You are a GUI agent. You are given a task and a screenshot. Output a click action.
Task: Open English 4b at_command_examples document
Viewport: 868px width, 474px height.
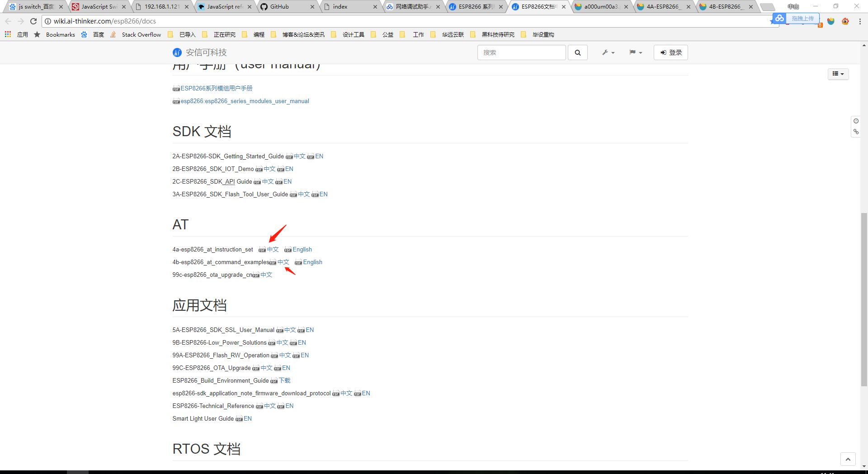(312, 262)
